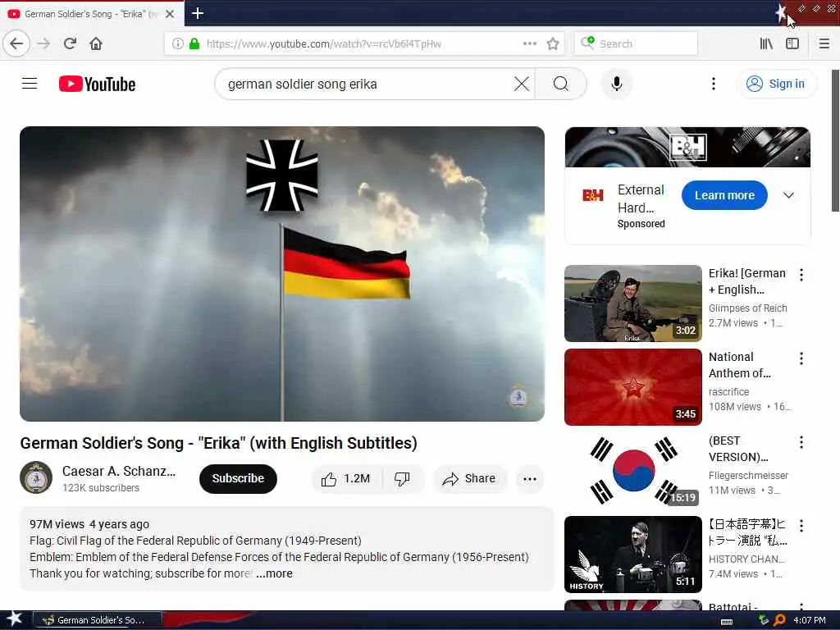840x630 pixels.
Task: Show site information icon in address bar
Action: 177,43
